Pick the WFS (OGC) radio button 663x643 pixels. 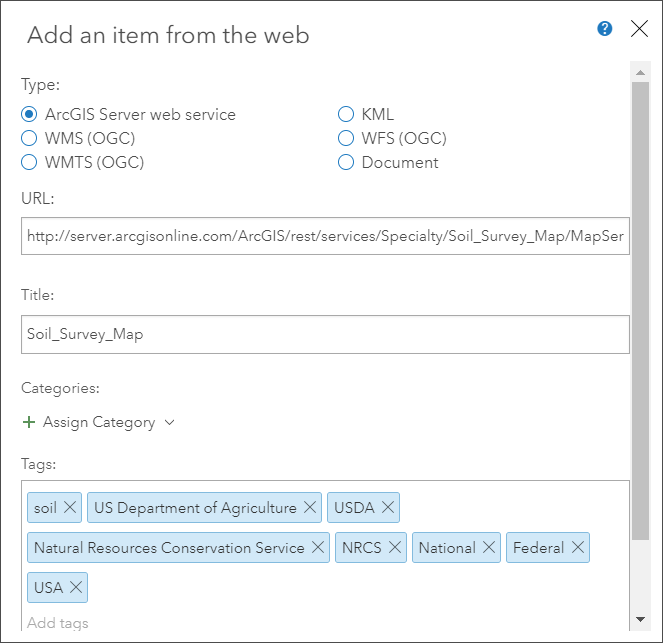click(x=346, y=138)
